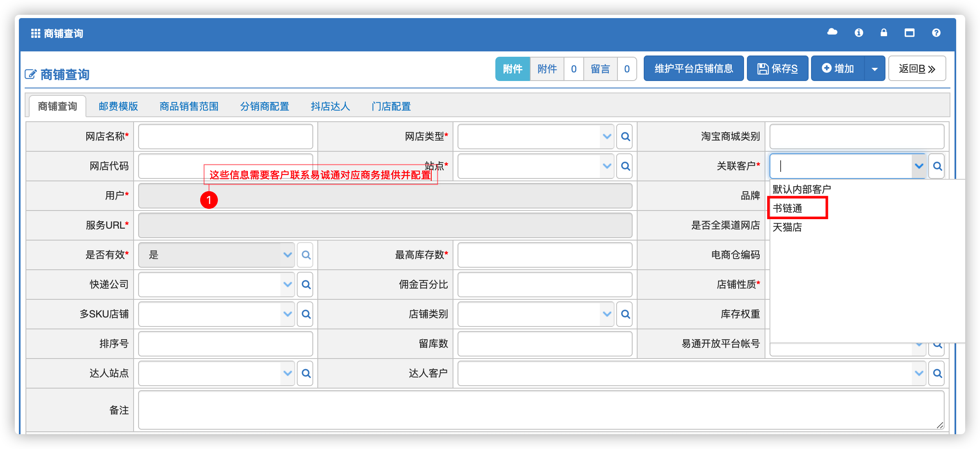Open the 留言 button
Image resolution: width=980 pixels, height=449 pixels.
tap(600, 69)
